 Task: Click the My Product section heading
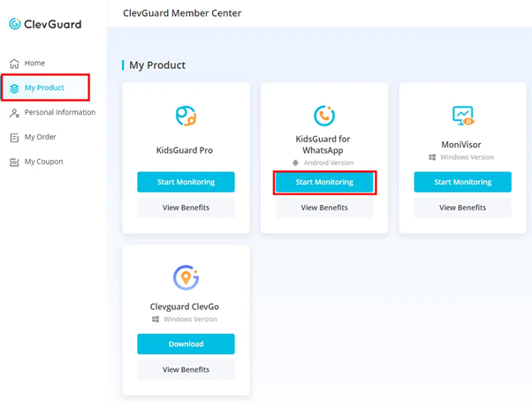point(157,65)
